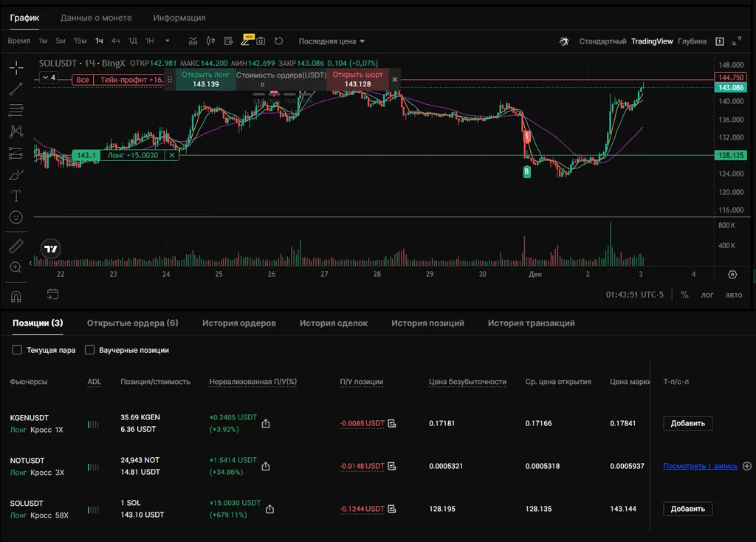Enable the Текущая пара checkbox
The image size is (756, 542).
click(18, 349)
